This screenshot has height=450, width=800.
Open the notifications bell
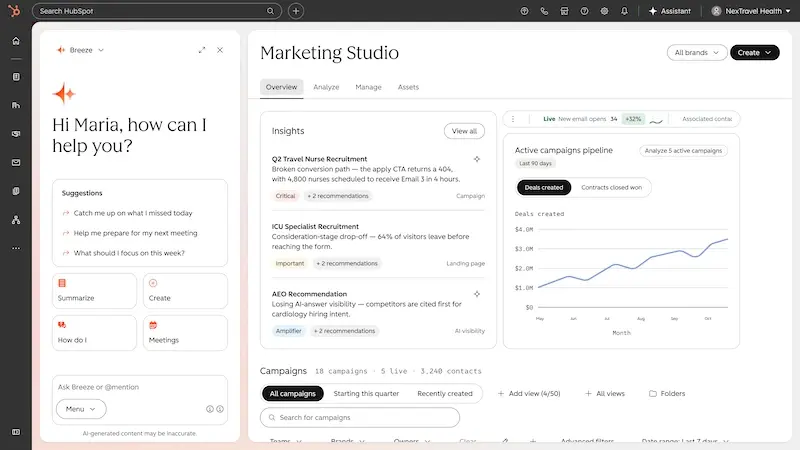click(624, 11)
